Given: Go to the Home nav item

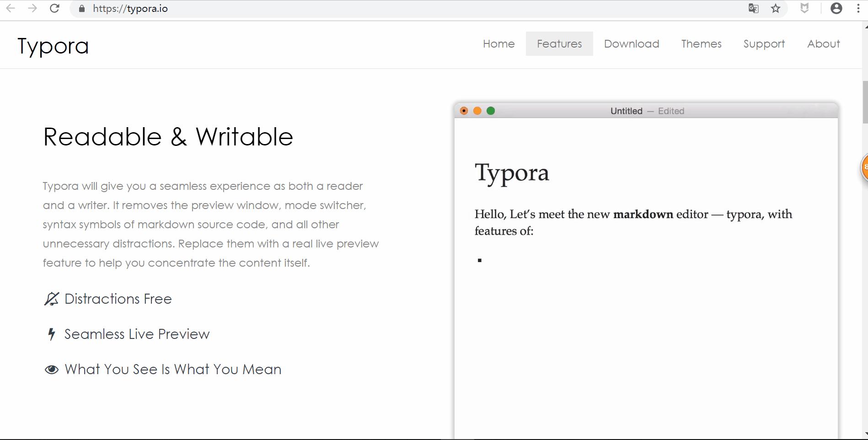Looking at the screenshot, I should pyautogui.click(x=498, y=44).
